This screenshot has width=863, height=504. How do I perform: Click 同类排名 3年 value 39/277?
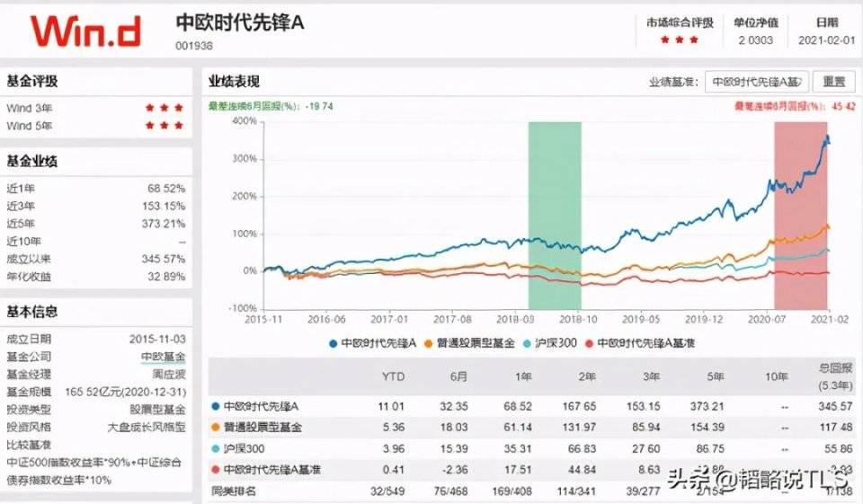(x=643, y=491)
